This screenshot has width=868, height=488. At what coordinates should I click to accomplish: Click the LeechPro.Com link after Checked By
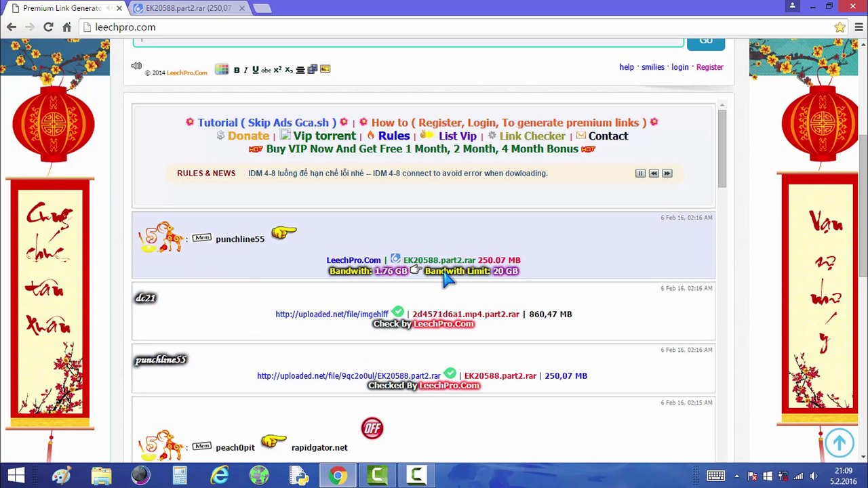(x=449, y=386)
